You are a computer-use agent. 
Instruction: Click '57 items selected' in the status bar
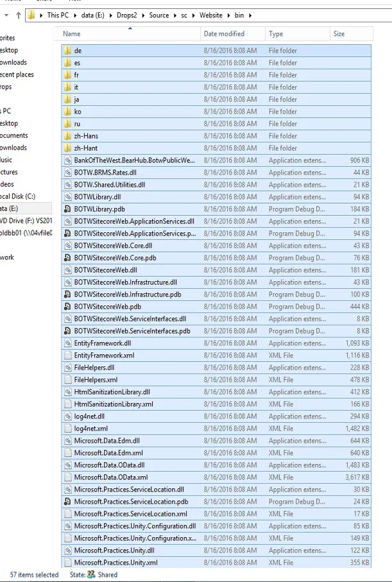[x=34, y=574]
